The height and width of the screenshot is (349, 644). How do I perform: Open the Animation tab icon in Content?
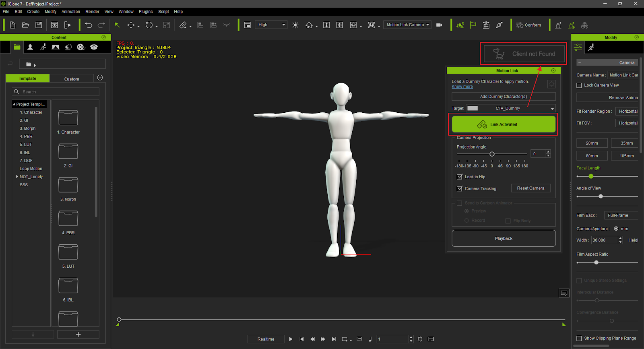click(x=43, y=47)
